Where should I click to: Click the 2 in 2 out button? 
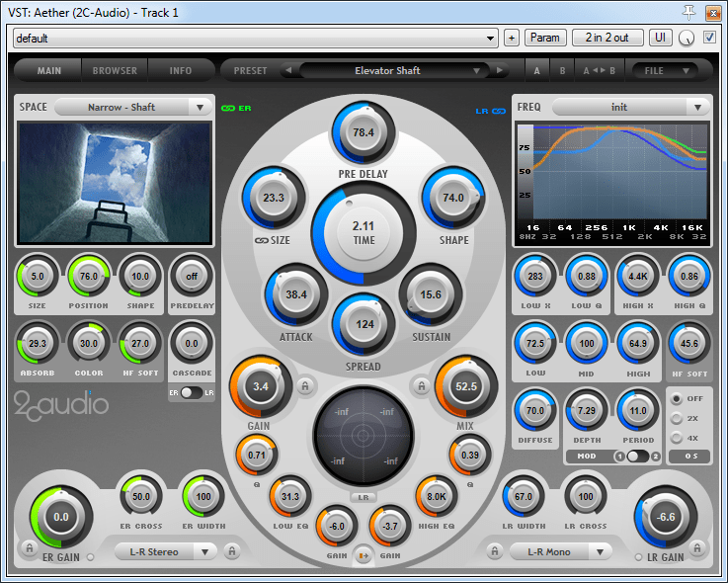point(607,38)
